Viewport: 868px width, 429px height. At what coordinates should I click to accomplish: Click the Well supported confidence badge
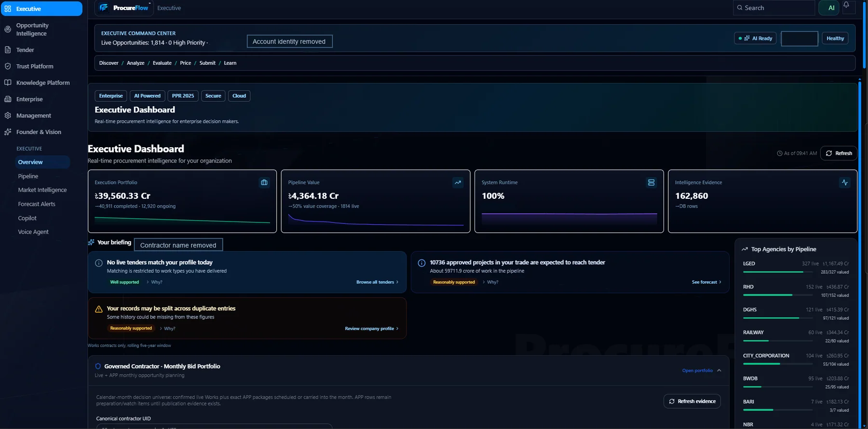[x=124, y=282]
